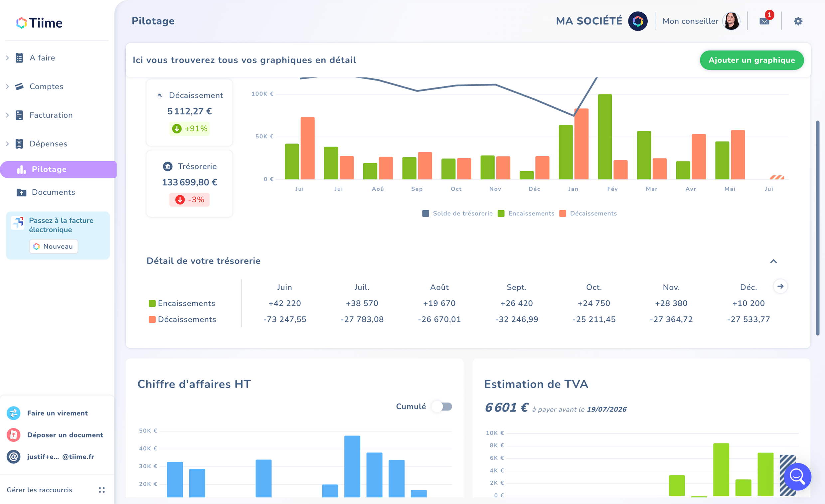Click the justif email address @ icon

(14, 456)
